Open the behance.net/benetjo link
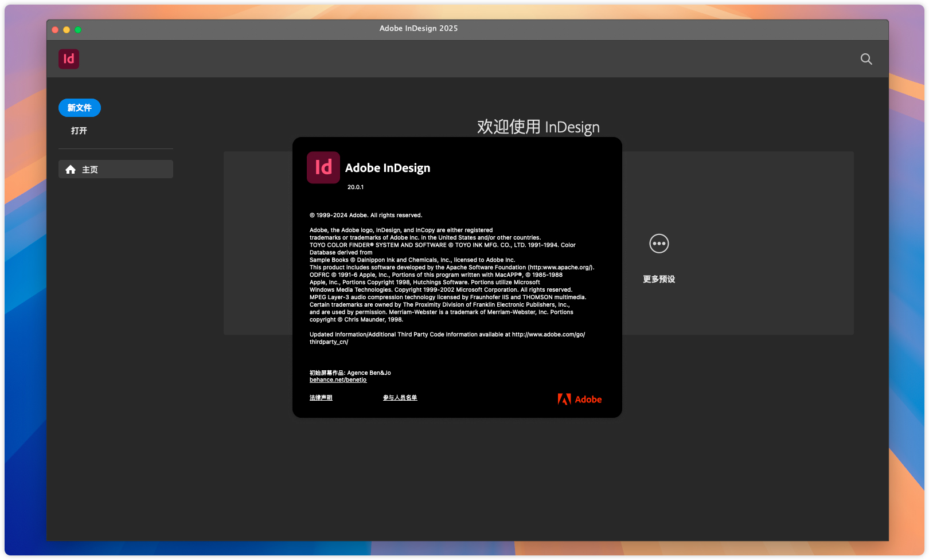Image resolution: width=929 pixels, height=560 pixels. (338, 380)
